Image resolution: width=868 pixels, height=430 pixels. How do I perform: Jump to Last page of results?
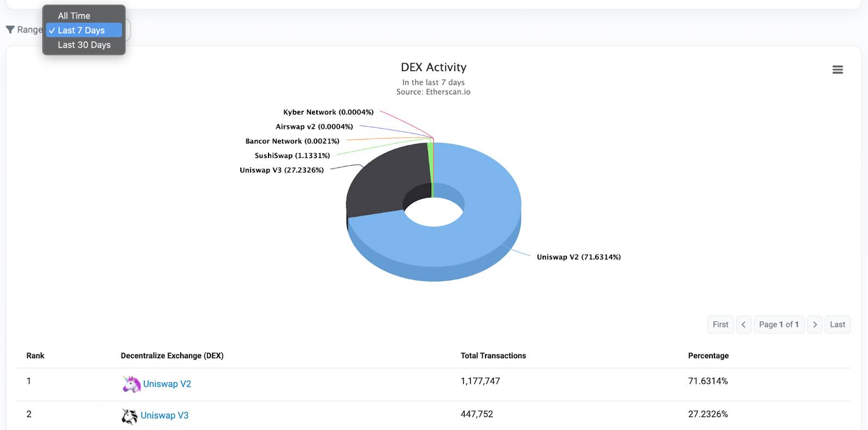838,325
